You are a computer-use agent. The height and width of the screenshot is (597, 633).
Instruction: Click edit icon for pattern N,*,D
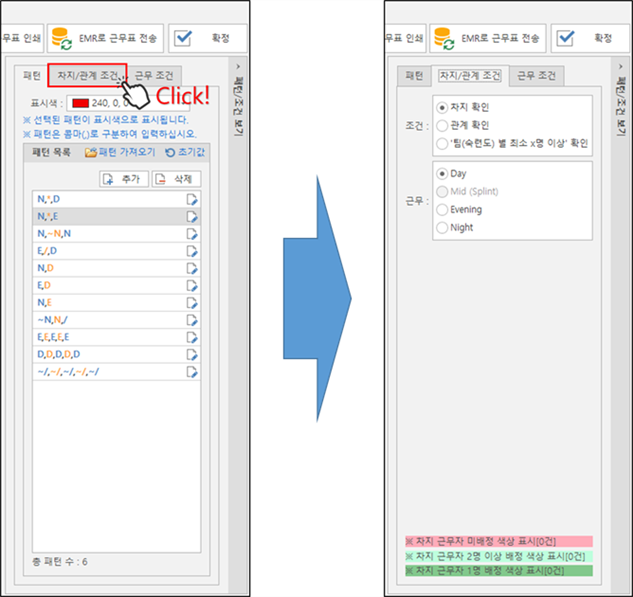(194, 199)
